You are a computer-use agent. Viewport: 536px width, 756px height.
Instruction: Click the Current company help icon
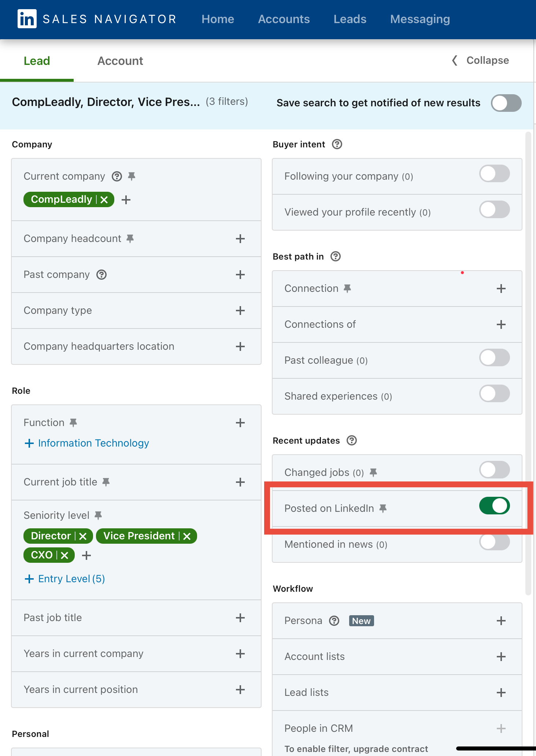(x=117, y=176)
